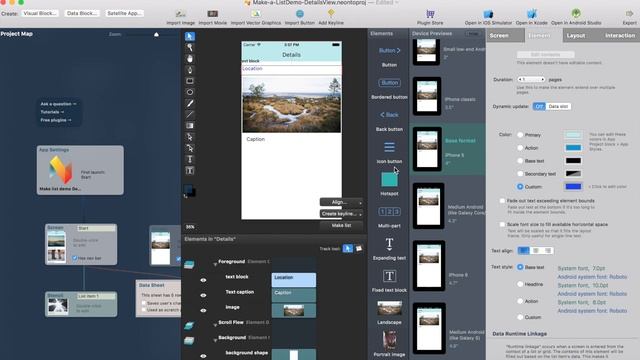Image resolution: width=640 pixels, height=360 pixels.
Task: Toggle visibility of text block layer
Action: [x=203, y=280]
